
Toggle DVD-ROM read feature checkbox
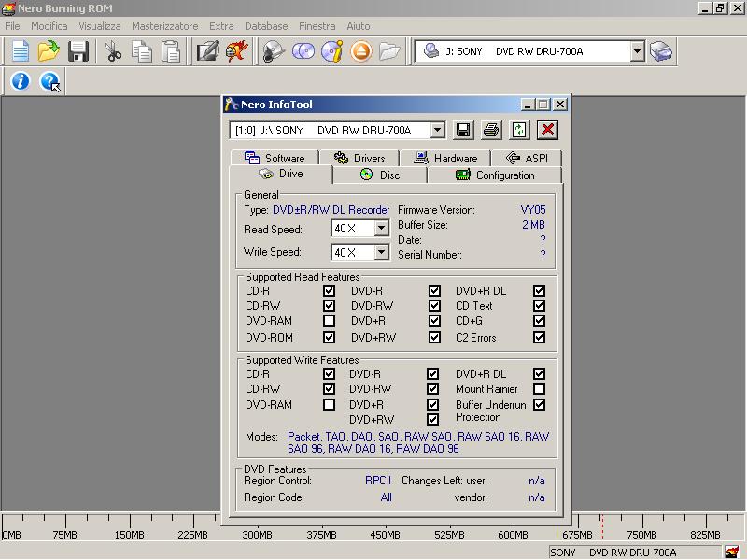click(329, 337)
